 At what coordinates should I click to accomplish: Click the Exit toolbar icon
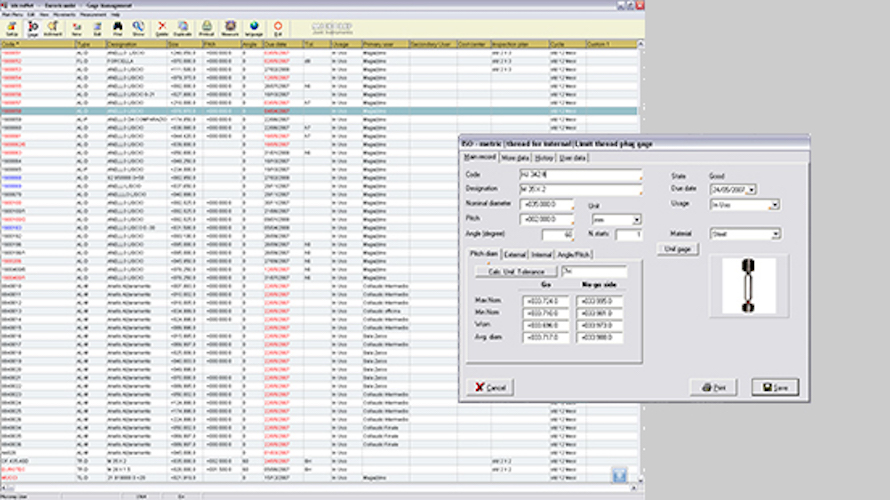pos(278,28)
